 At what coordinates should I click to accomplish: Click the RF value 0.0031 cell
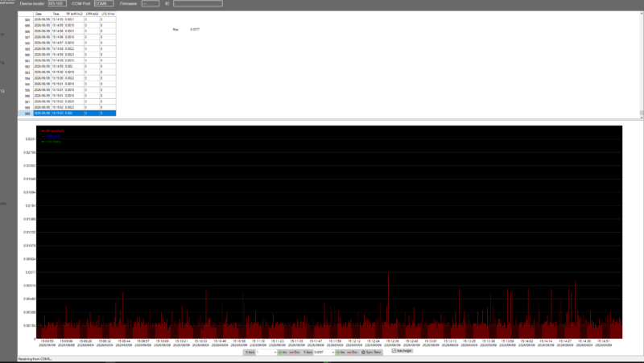74,31
